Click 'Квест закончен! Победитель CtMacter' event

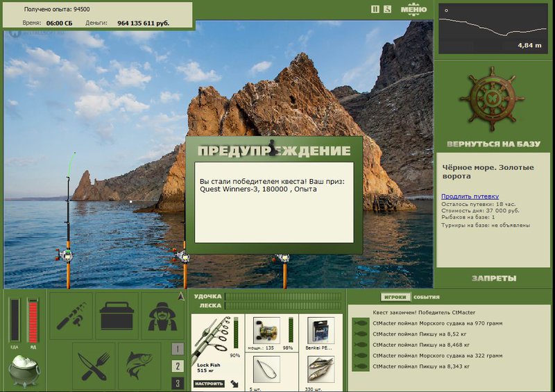424,313
